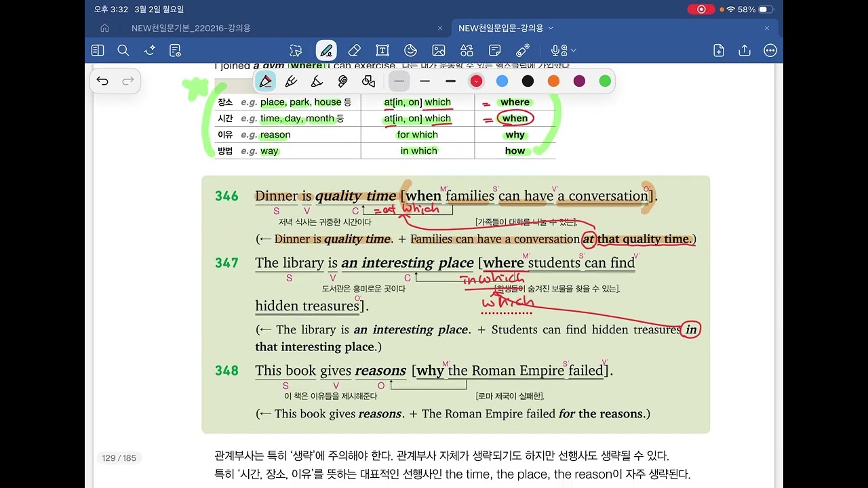The height and width of the screenshot is (488, 868).
Task: Close the NEW천일문기본_220216 tab
Action: [x=440, y=28]
